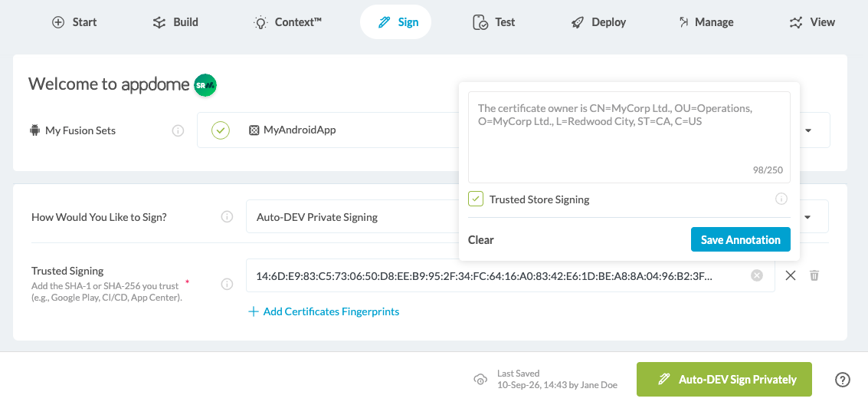Go to the Test tab
868x405 pixels.
pos(494,22)
